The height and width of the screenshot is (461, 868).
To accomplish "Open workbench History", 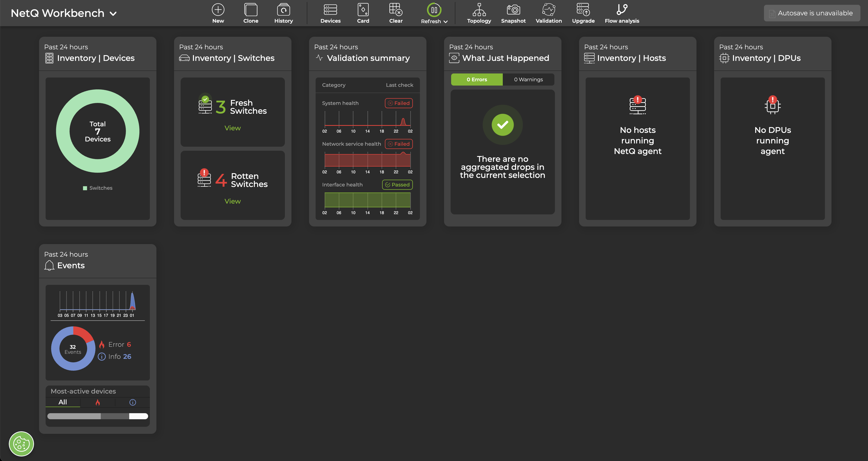I will (x=283, y=13).
